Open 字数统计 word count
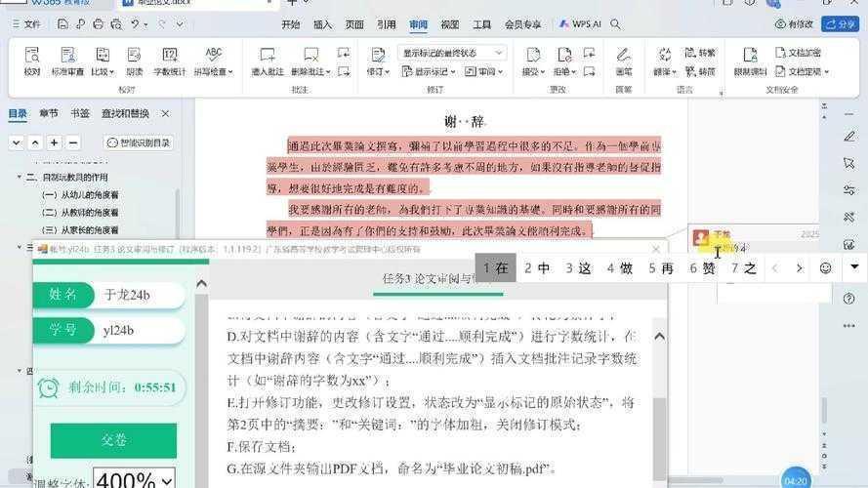This screenshot has width=868, height=488. pos(169,61)
